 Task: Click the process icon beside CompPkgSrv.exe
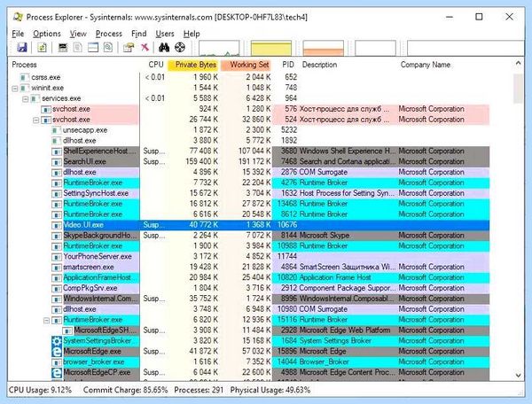(x=57, y=288)
